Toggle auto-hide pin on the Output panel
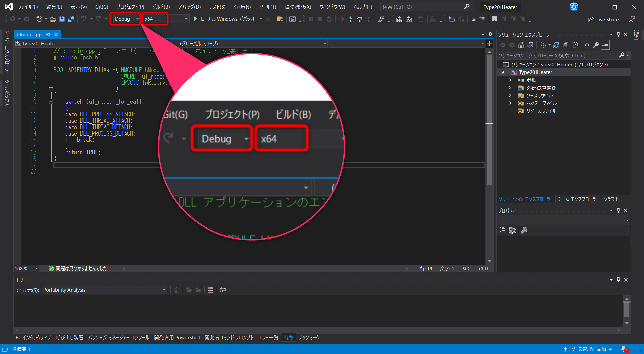This screenshot has height=354, width=644. click(618, 280)
